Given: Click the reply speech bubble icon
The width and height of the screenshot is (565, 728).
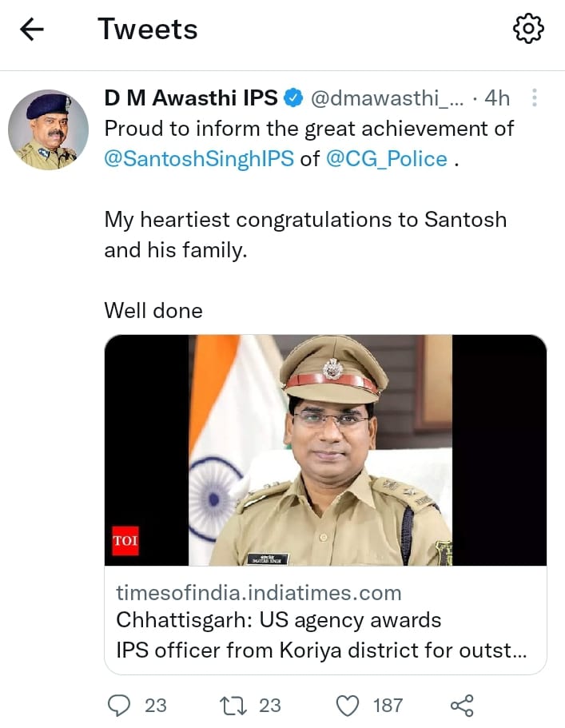Looking at the screenshot, I should coord(119,705).
